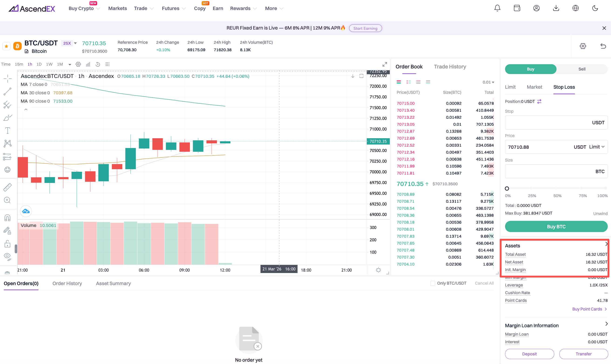Check the Only BTC/USDT checkbox
Screen dimensions: 611x364
[x=433, y=283]
